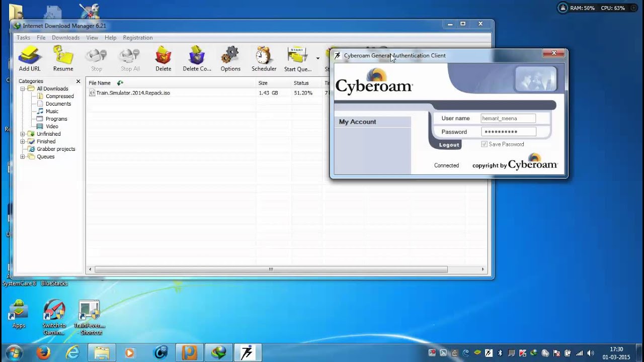Click the scrollbar right arrow in IDM
Screen dimensions: 644x362
(x=483, y=269)
